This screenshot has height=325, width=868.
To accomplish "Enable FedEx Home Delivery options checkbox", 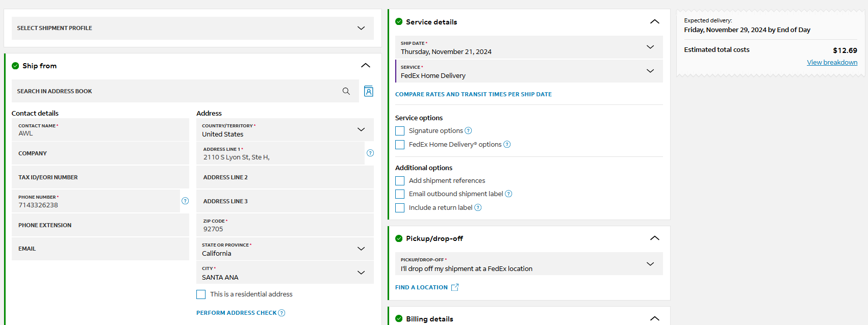I will [x=400, y=145].
